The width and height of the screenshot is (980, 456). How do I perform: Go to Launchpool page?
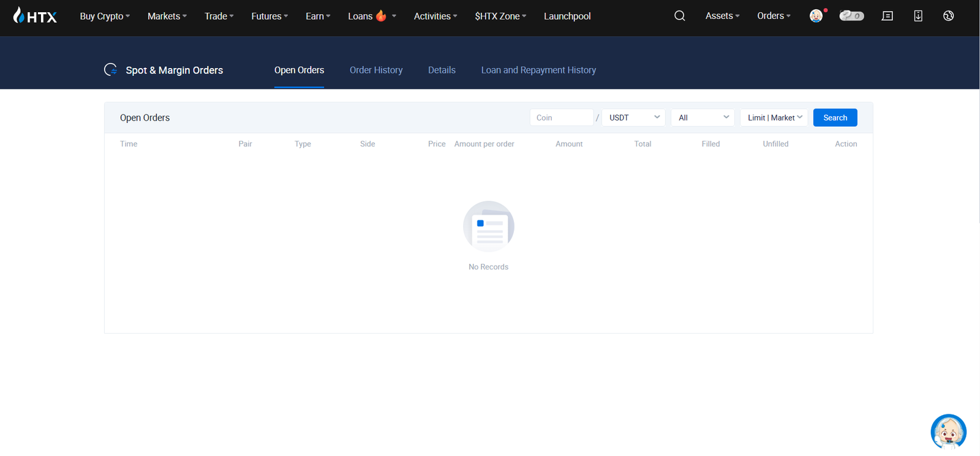point(567,16)
